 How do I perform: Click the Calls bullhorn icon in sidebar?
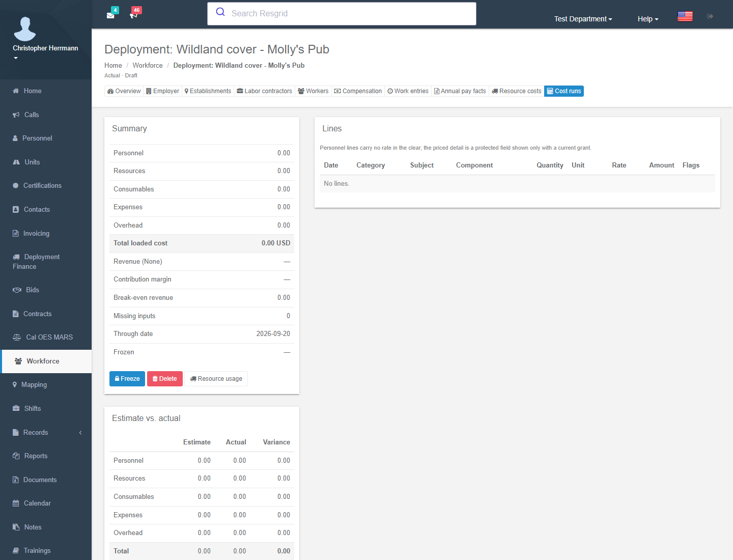(16, 115)
